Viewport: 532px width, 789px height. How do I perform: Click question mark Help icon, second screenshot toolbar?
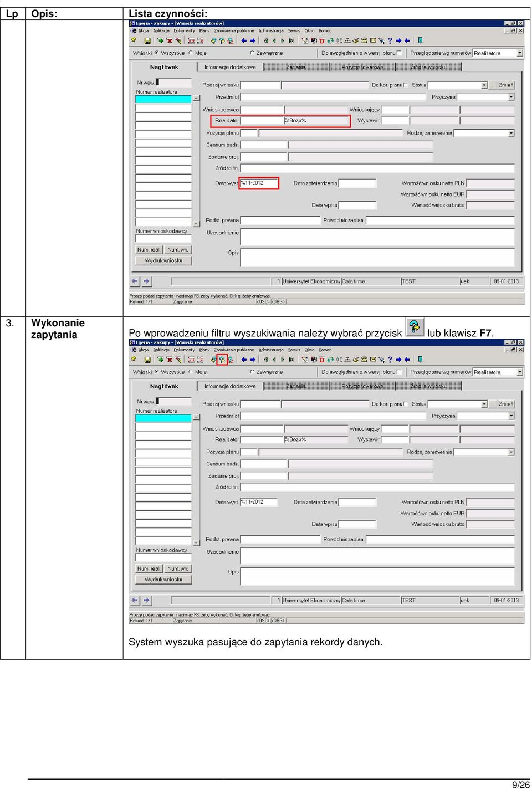(x=390, y=360)
